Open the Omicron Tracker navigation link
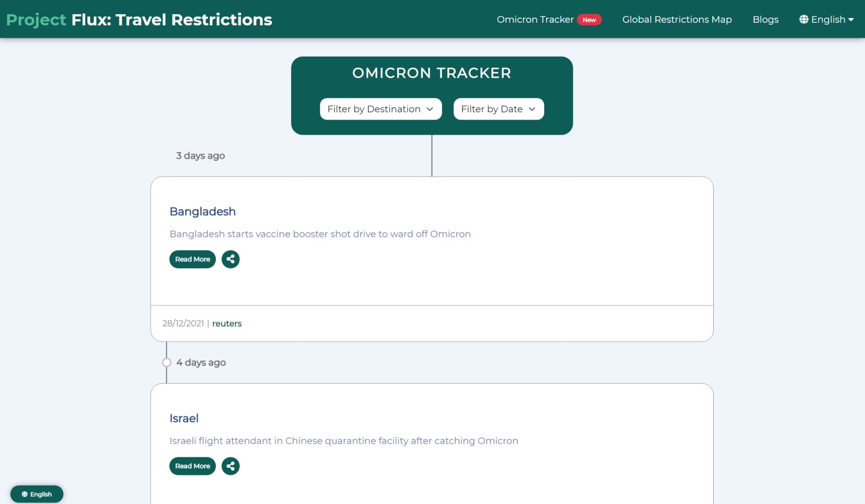865x504 pixels. pos(535,19)
